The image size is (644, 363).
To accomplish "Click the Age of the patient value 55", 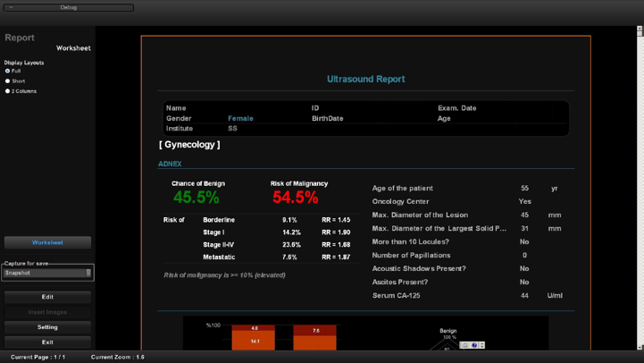I will [524, 189].
